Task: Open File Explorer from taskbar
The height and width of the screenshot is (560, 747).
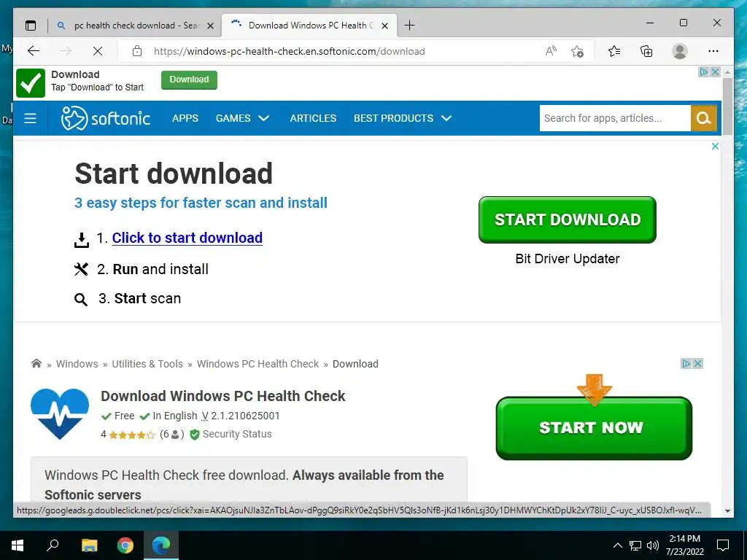Action: tap(89, 545)
